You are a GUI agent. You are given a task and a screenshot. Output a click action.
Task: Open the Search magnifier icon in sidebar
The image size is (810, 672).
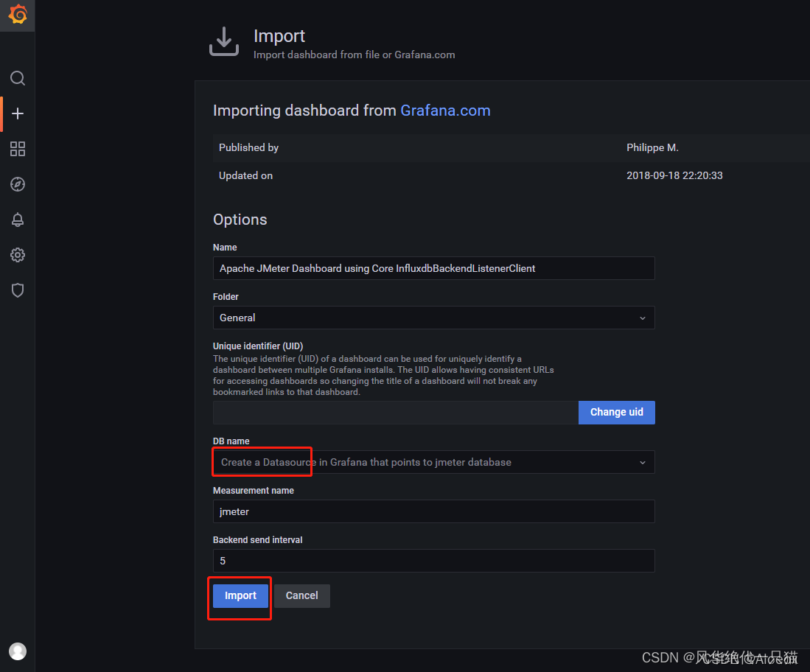18,78
